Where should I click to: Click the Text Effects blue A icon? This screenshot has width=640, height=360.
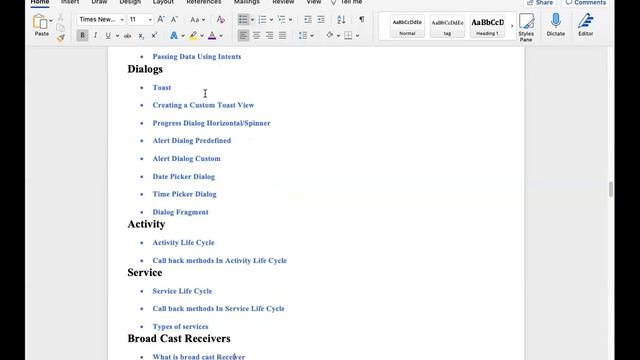click(174, 36)
